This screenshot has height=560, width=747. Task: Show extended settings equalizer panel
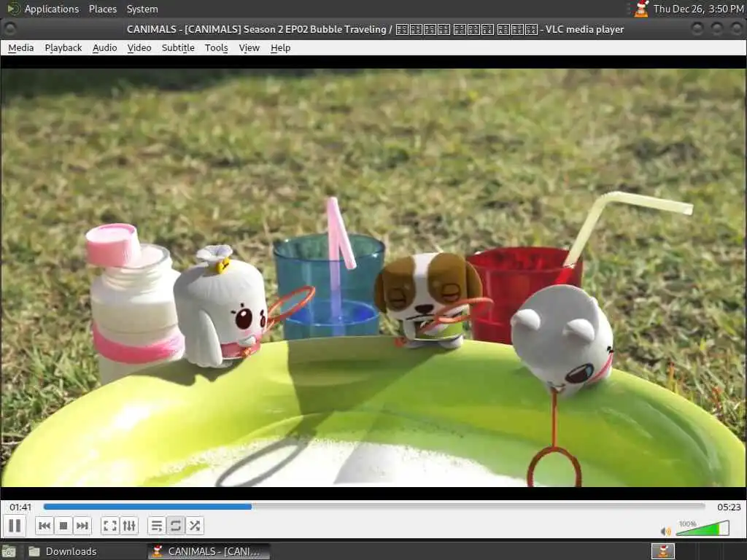tap(129, 526)
